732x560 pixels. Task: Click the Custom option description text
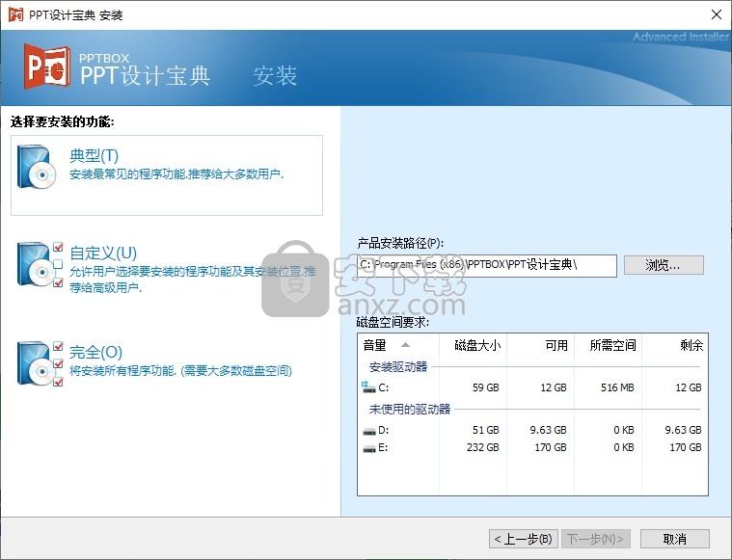(x=192, y=280)
